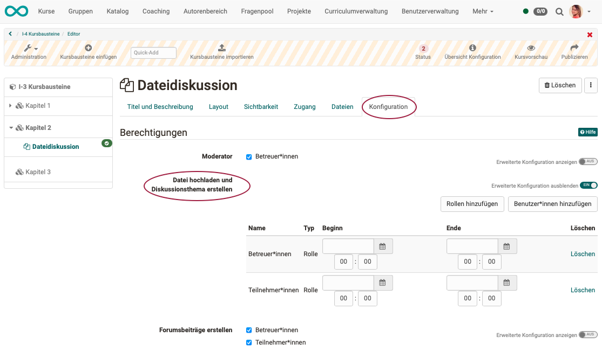Switch off the Erweiterte Konfiguration ausblenden slider
This screenshot has height=364, width=602.
coord(589,185)
